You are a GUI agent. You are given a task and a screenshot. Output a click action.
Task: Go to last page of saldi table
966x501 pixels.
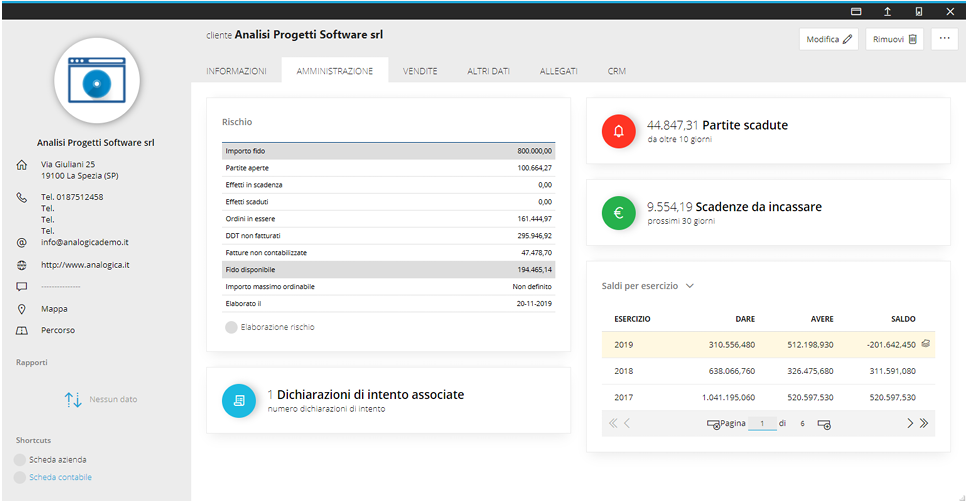pos(924,423)
